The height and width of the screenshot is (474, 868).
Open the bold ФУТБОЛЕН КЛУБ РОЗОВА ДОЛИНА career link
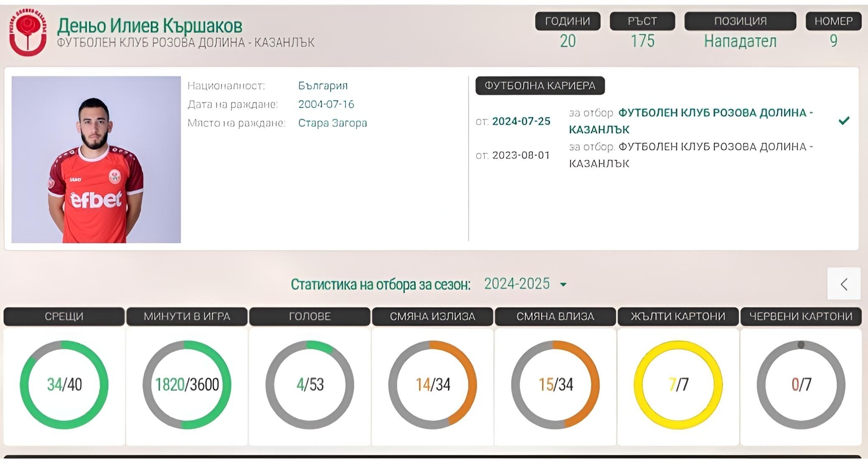coord(691,121)
